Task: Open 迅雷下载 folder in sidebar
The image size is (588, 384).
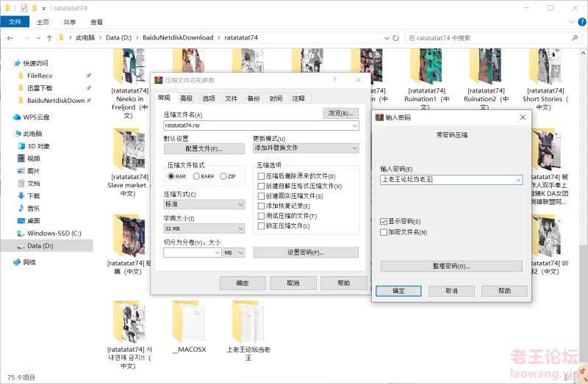Action: pos(40,88)
